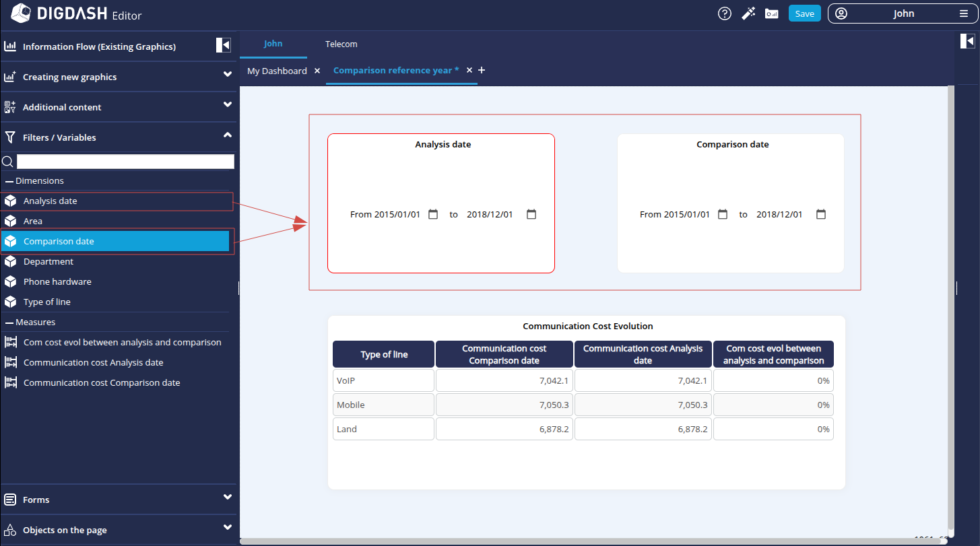Close the Comparison reference year tab
Image resolution: width=980 pixels, height=546 pixels.
point(469,70)
